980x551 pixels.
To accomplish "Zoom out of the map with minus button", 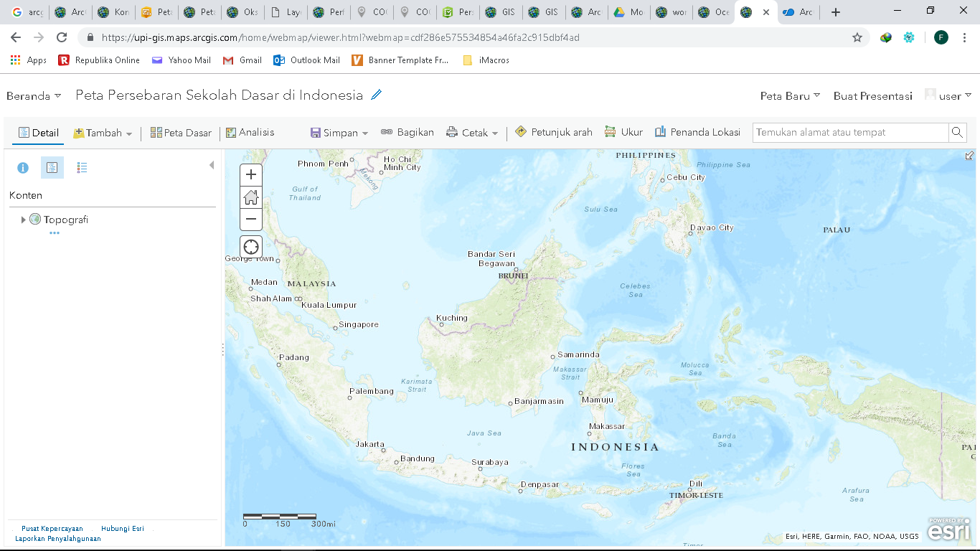I will point(251,219).
